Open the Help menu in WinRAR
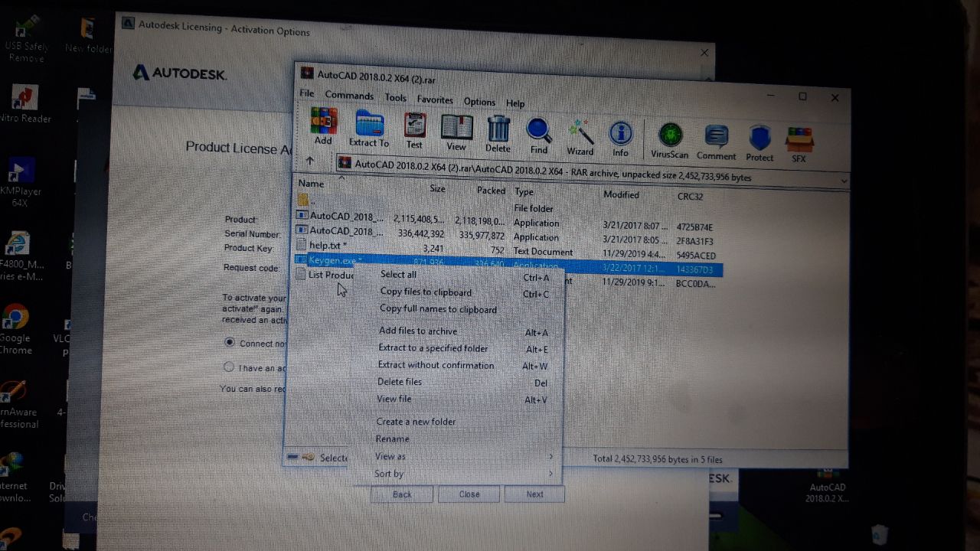980x551 pixels. 515,103
